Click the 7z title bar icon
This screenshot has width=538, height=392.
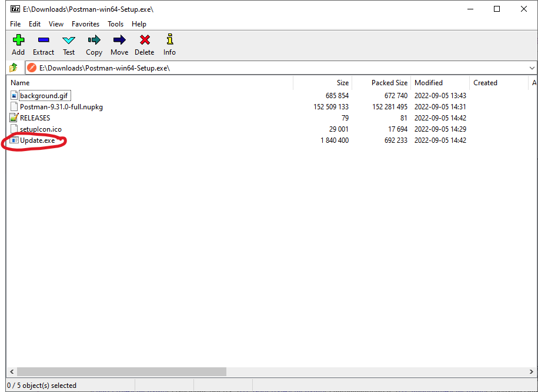click(15, 9)
